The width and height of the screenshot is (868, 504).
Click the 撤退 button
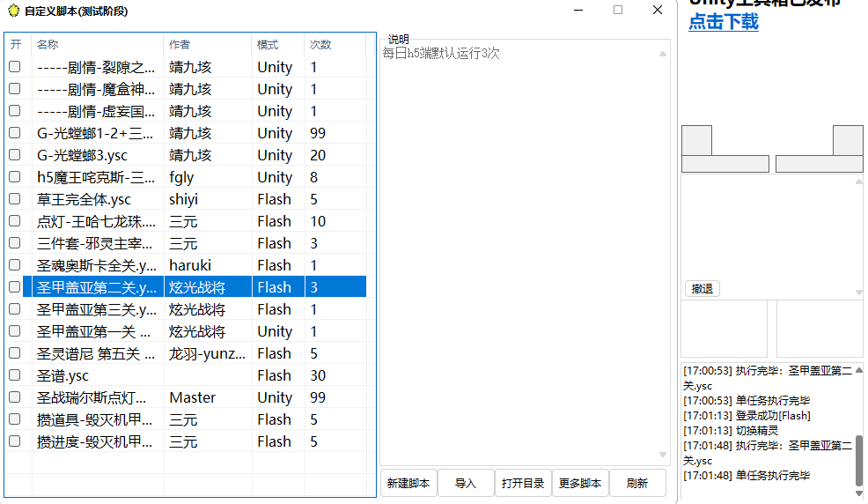(702, 288)
